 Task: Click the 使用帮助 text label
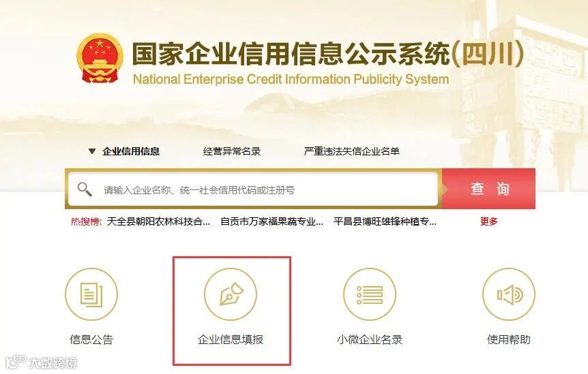tap(509, 339)
